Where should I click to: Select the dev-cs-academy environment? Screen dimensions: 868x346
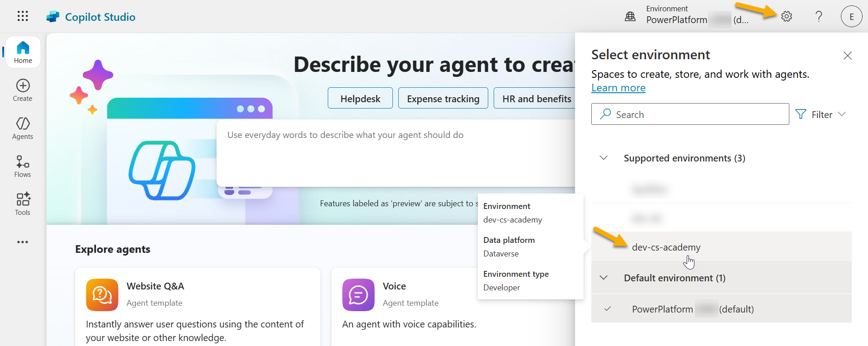click(x=666, y=247)
